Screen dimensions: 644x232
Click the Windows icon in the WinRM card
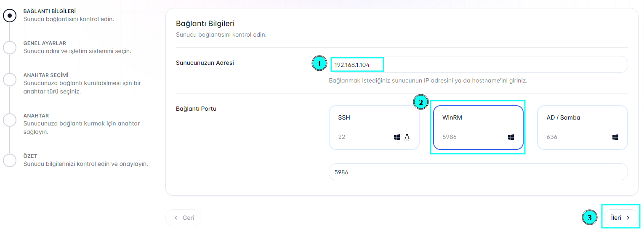click(511, 137)
